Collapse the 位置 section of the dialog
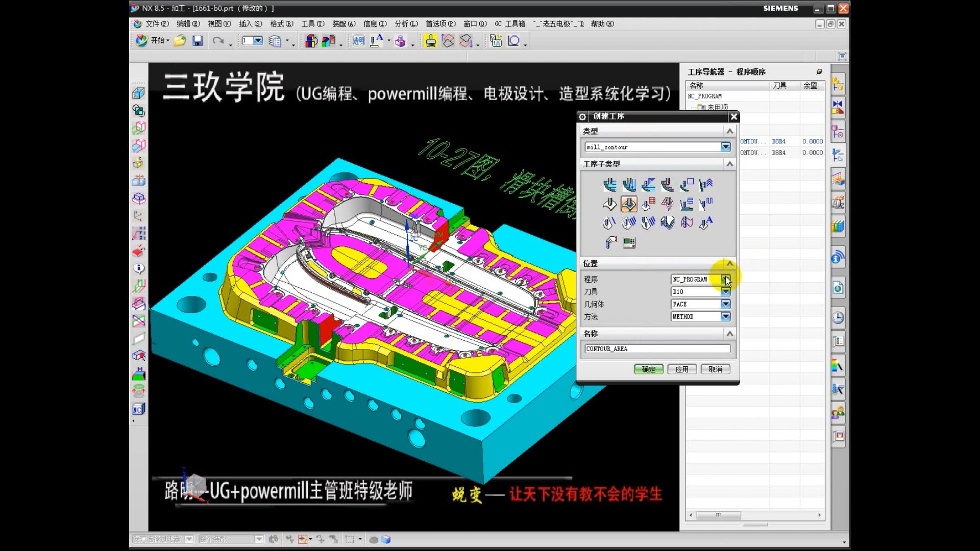Screen dimensions: 980x551 730,263
